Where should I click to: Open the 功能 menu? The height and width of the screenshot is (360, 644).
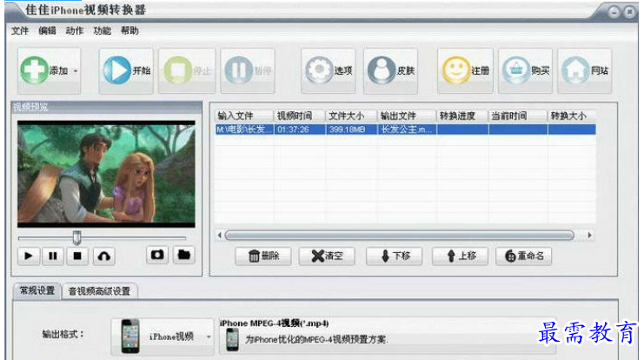click(102, 30)
